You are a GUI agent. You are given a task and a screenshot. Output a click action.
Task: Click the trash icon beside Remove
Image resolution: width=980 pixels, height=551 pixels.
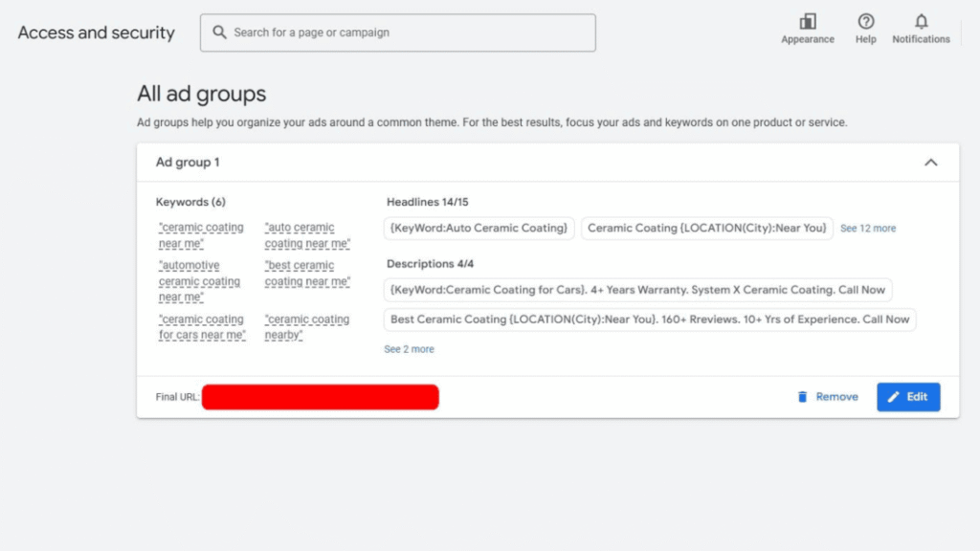click(x=803, y=396)
